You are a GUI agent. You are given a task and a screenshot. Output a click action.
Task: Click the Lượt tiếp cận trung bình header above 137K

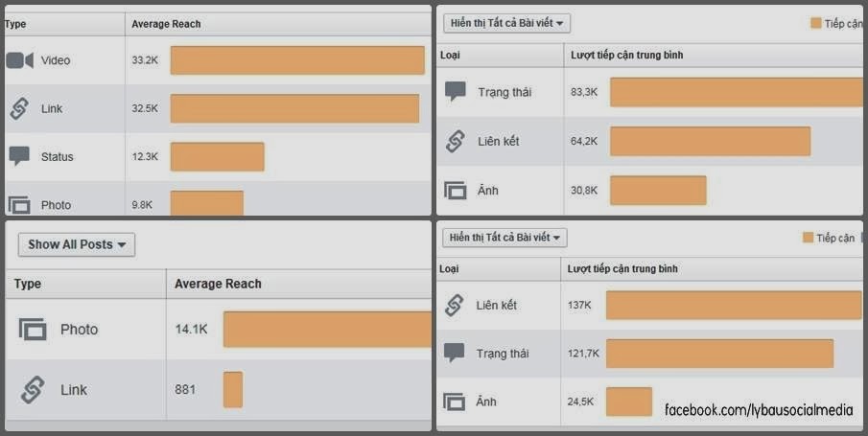click(622, 269)
